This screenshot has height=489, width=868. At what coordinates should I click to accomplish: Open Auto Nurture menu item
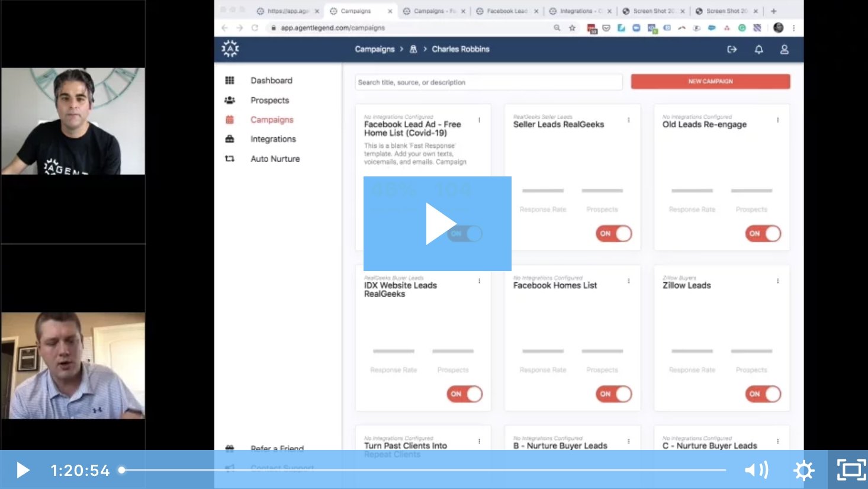(x=275, y=159)
